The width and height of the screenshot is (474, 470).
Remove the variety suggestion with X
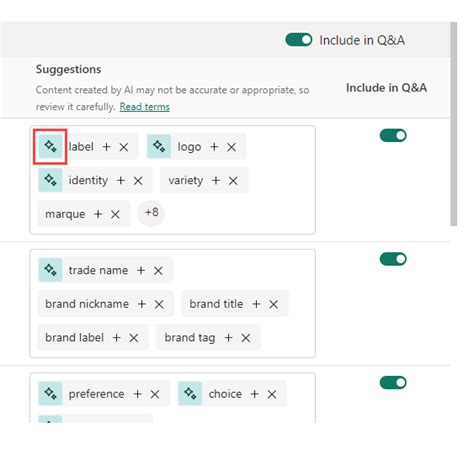click(233, 181)
